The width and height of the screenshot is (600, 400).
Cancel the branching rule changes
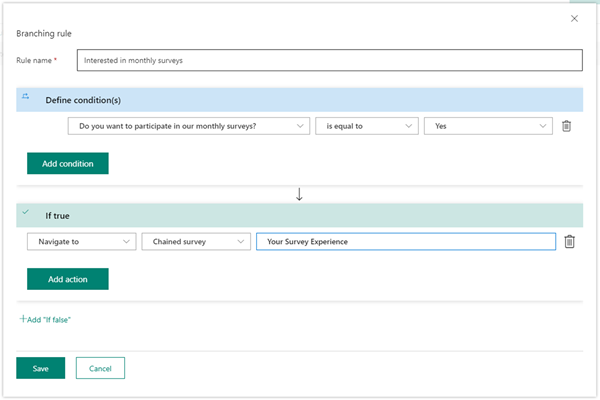(100, 368)
